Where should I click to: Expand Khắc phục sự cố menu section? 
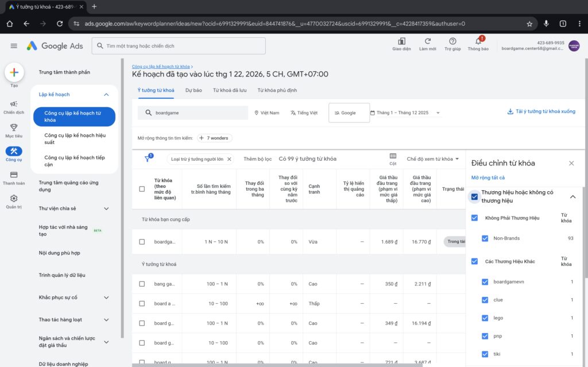106,298
